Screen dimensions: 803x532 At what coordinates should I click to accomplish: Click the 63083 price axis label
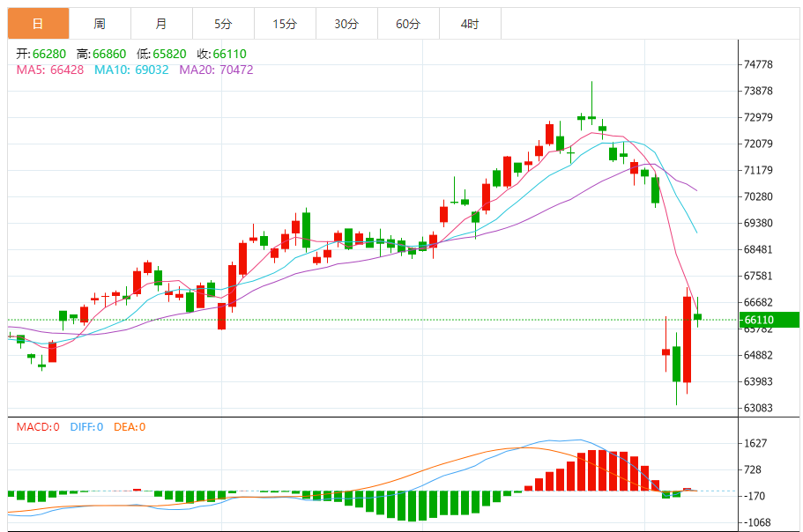[758, 408]
